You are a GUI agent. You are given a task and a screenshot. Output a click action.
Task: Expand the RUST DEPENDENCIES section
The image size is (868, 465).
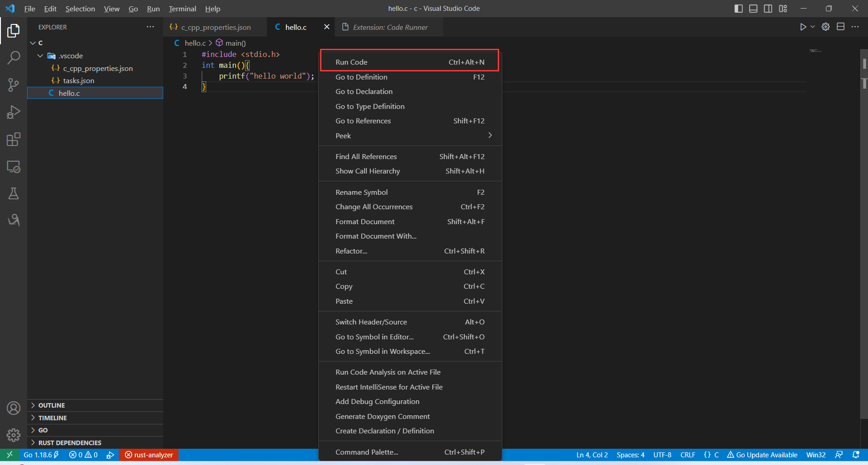click(95, 443)
